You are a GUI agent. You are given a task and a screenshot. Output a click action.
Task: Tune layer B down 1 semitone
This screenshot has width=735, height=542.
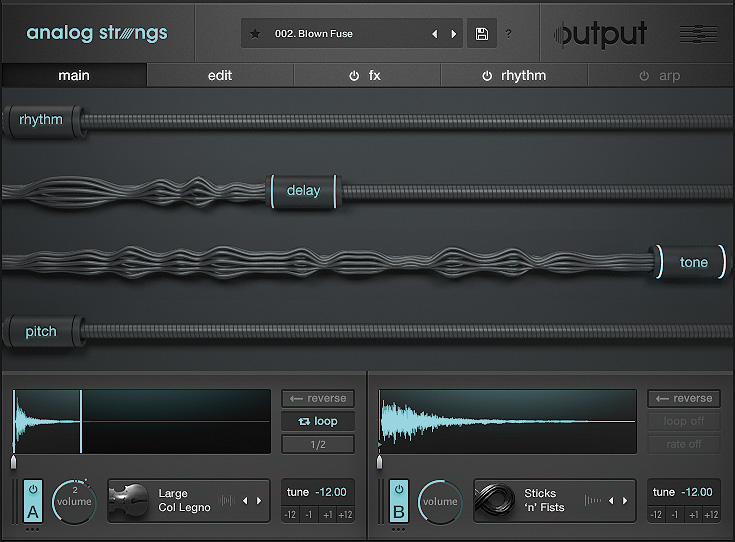675,515
